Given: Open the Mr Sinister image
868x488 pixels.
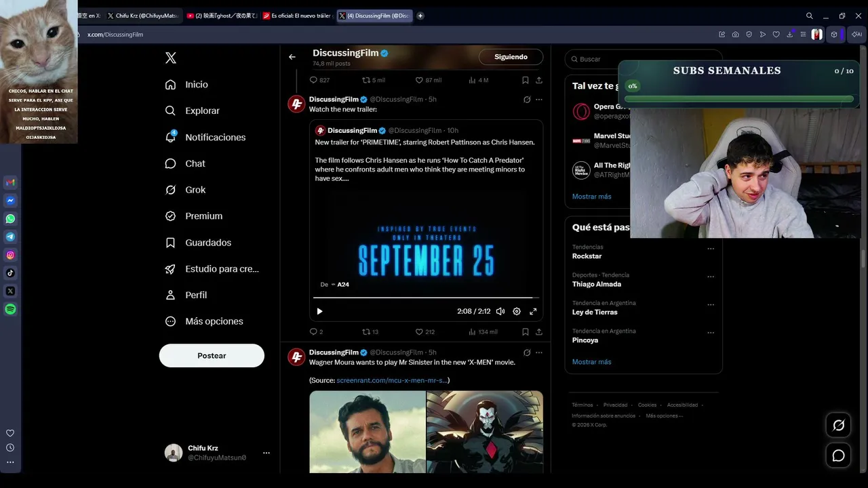Looking at the screenshot, I should [485, 432].
